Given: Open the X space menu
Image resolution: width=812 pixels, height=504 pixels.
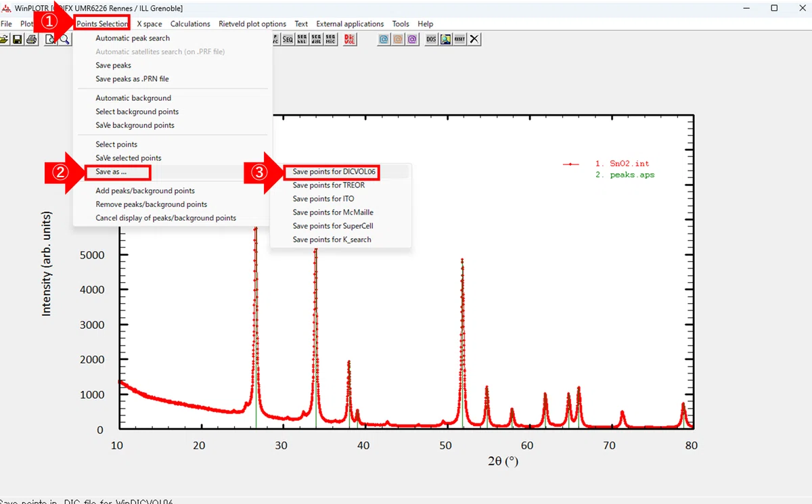Looking at the screenshot, I should (x=150, y=24).
